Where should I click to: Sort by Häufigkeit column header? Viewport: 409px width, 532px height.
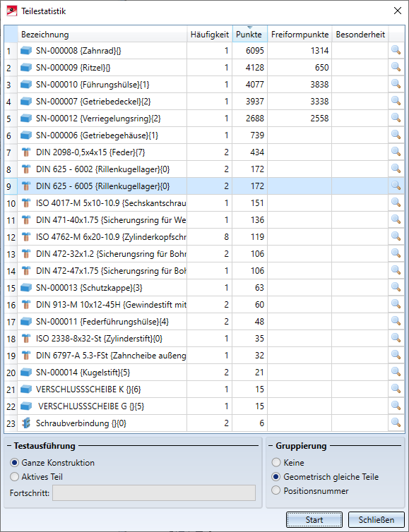coord(210,35)
